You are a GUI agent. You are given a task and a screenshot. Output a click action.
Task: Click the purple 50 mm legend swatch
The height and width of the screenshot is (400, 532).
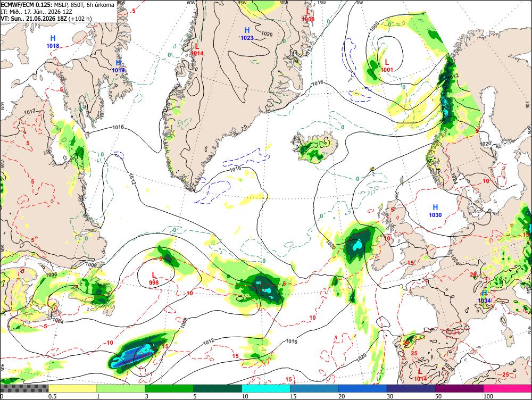coord(460,388)
